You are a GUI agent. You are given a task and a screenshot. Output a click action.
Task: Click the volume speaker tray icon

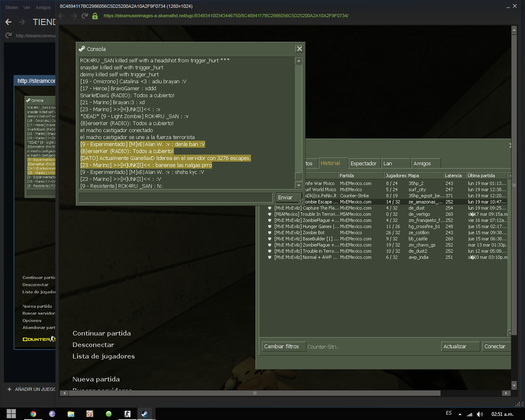(480, 414)
